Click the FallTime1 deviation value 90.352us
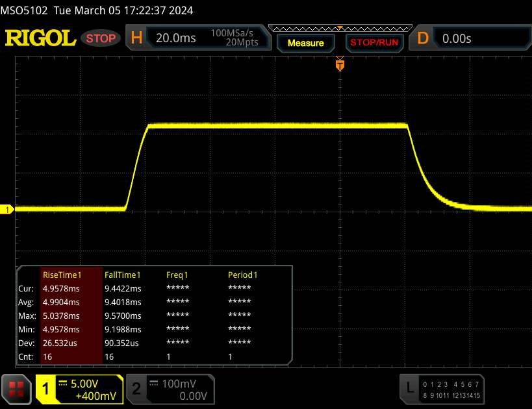 (121, 343)
